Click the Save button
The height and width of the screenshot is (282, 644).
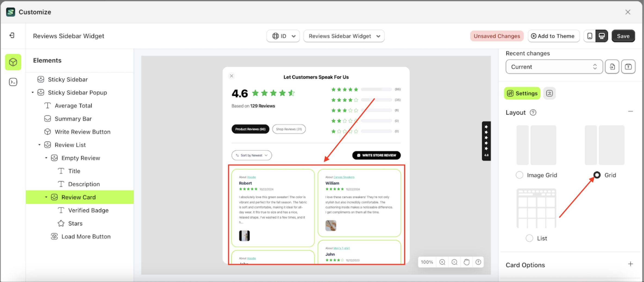click(623, 36)
